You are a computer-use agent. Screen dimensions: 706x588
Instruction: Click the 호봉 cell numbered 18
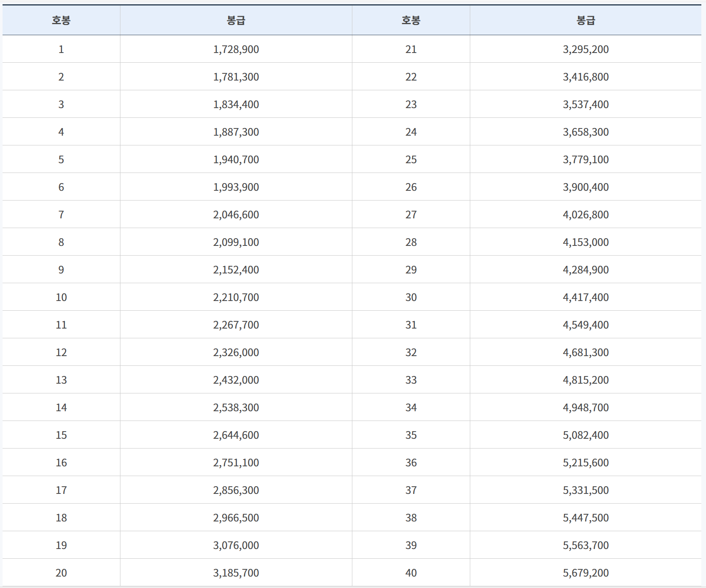click(61, 518)
